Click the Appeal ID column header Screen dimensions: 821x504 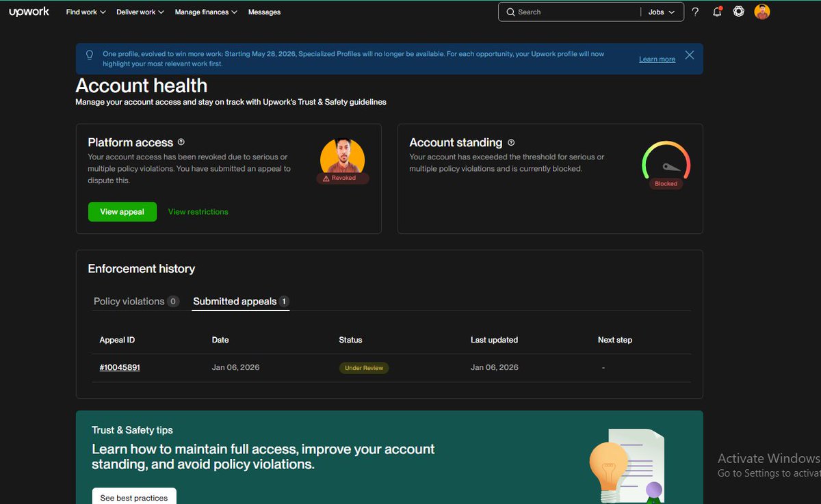117,340
